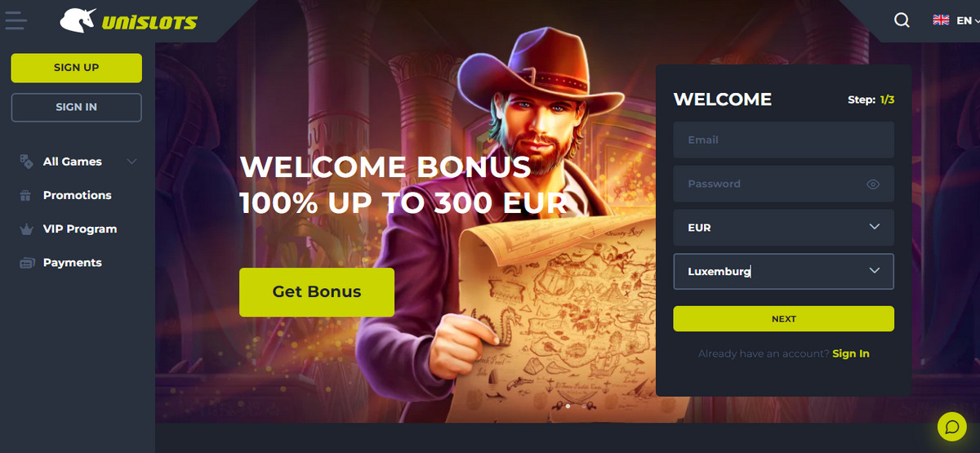
Task: Click the dice icon beside All Games
Action: click(26, 162)
